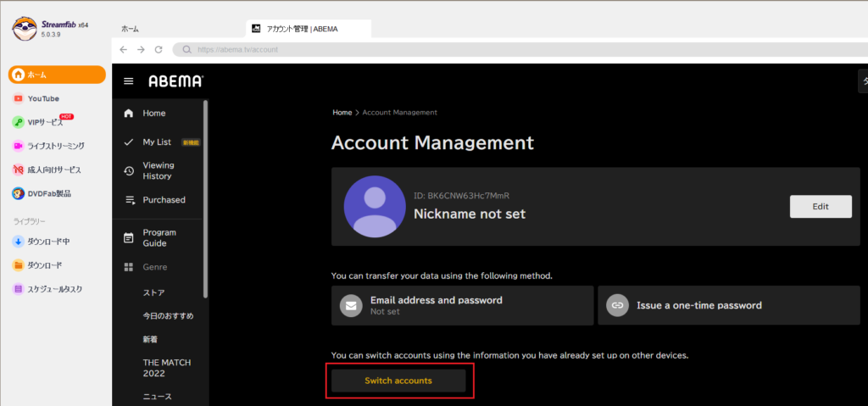Click the green VIP key icon
The width and height of the screenshot is (868, 406).
click(19, 122)
